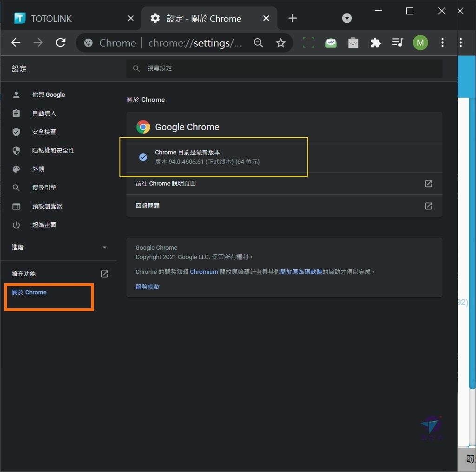Open 安全檢查 settings section
The image size is (476, 472).
click(x=44, y=132)
